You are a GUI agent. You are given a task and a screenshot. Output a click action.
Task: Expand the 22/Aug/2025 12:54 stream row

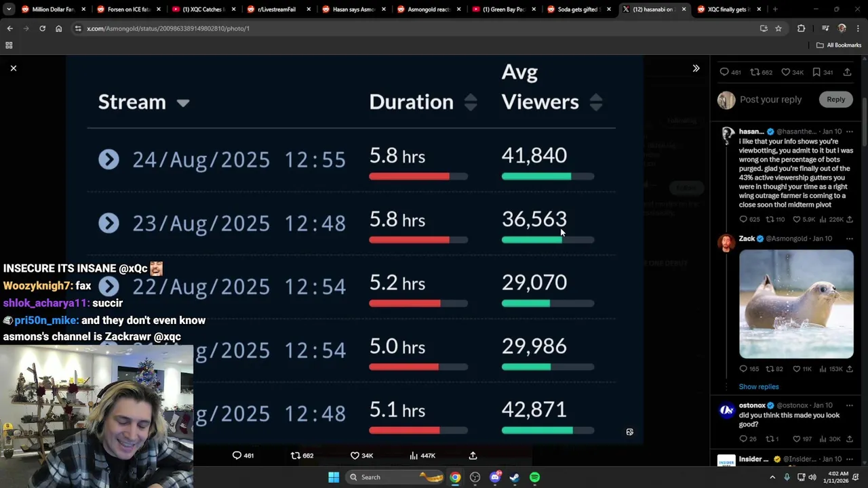(x=108, y=287)
